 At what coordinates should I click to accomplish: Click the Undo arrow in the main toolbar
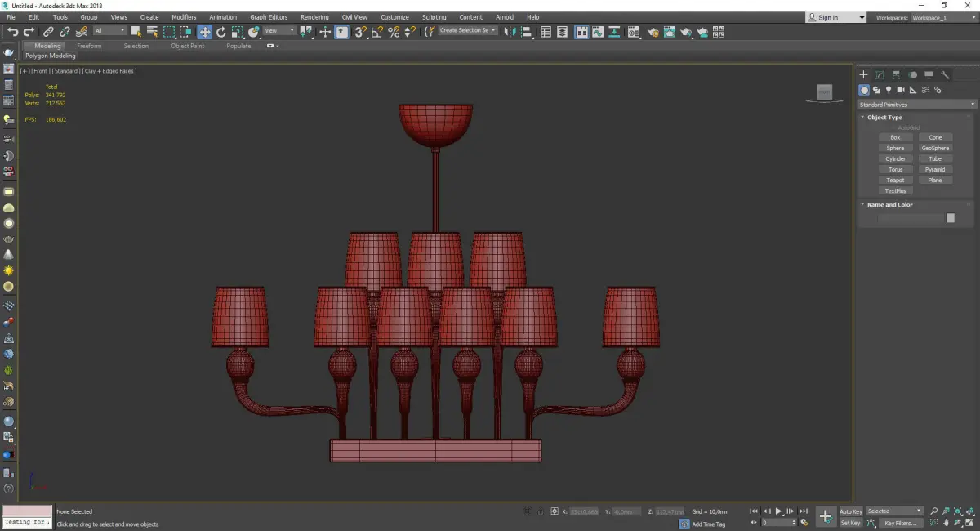pos(12,32)
